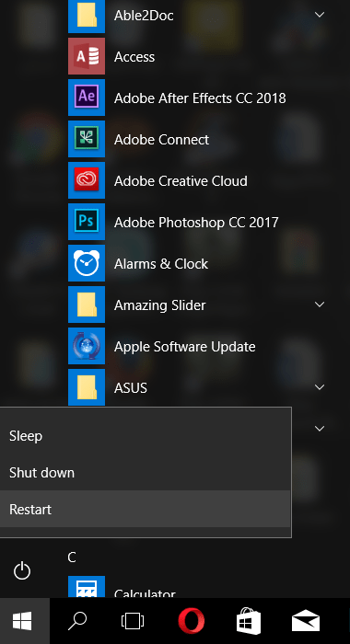Image resolution: width=350 pixels, height=644 pixels.
Task: Open the Mail taskbar icon
Action: click(306, 621)
